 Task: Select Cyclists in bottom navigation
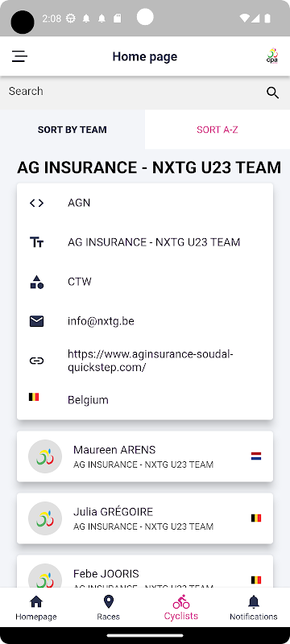coord(181,609)
